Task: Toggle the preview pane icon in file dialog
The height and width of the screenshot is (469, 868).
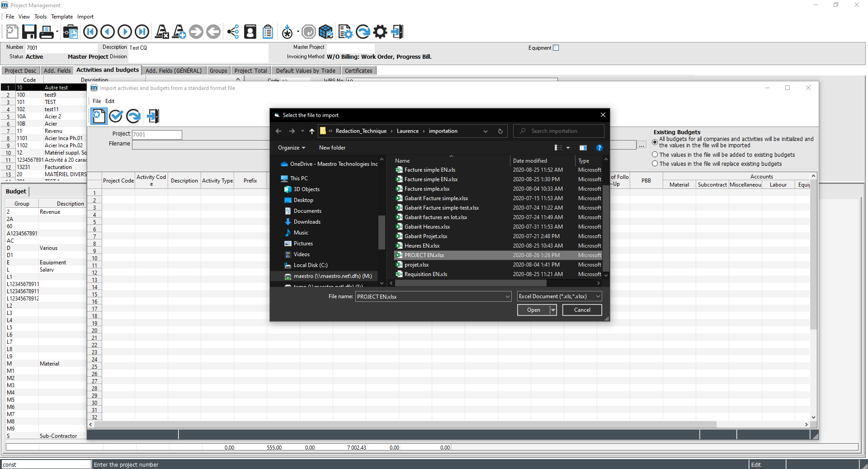Action: coord(583,148)
